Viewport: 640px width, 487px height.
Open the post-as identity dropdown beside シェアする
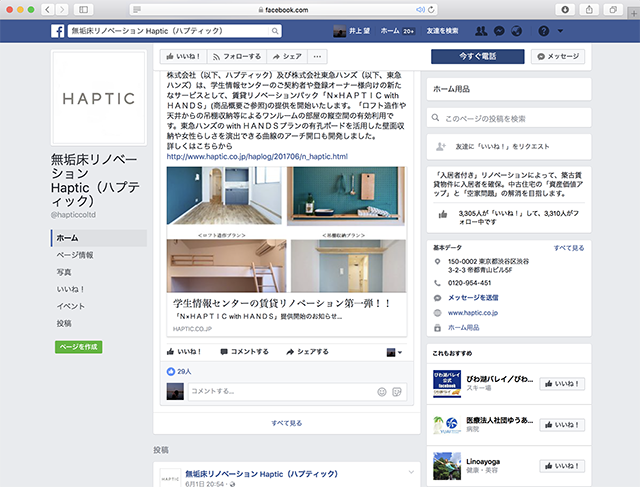(x=394, y=352)
